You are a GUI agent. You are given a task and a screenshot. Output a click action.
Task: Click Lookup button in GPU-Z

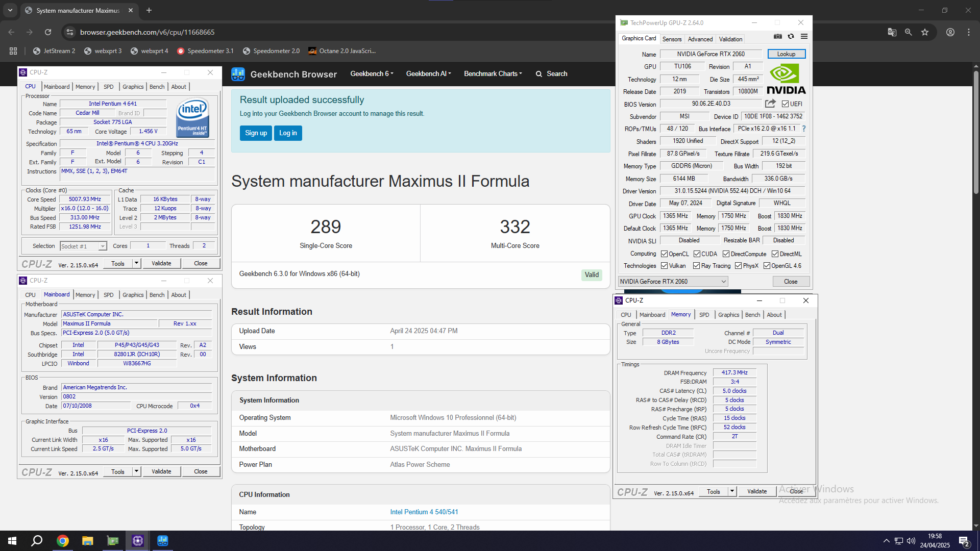click(x=786, y=54)
